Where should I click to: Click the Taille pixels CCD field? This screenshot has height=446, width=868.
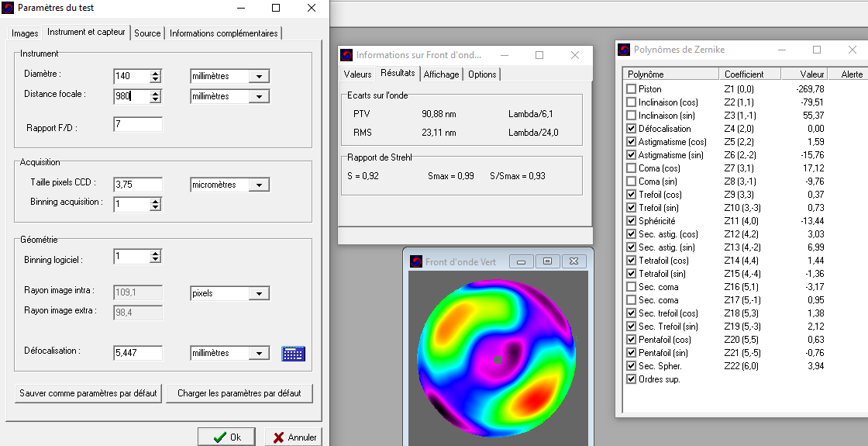[138, 185]
